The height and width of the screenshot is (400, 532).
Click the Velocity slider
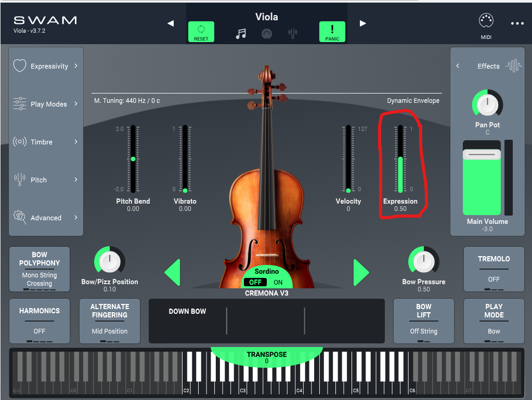(348, 159)
